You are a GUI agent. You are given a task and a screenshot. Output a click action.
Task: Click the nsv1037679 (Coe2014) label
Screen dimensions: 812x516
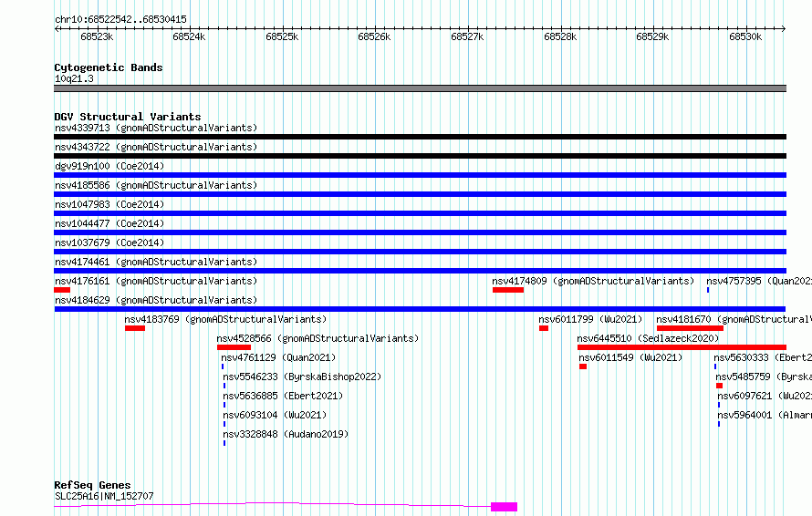(x=109, y=243)
